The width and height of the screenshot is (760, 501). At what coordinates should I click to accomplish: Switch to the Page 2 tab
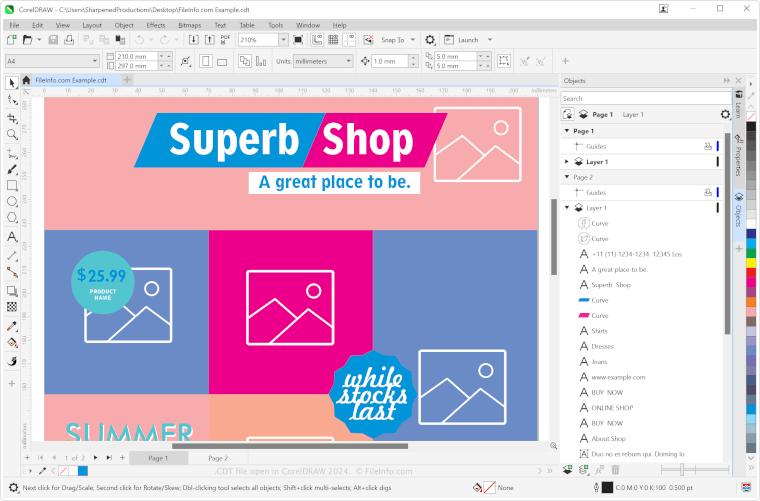pyautogui.click(x=218, y=457)
